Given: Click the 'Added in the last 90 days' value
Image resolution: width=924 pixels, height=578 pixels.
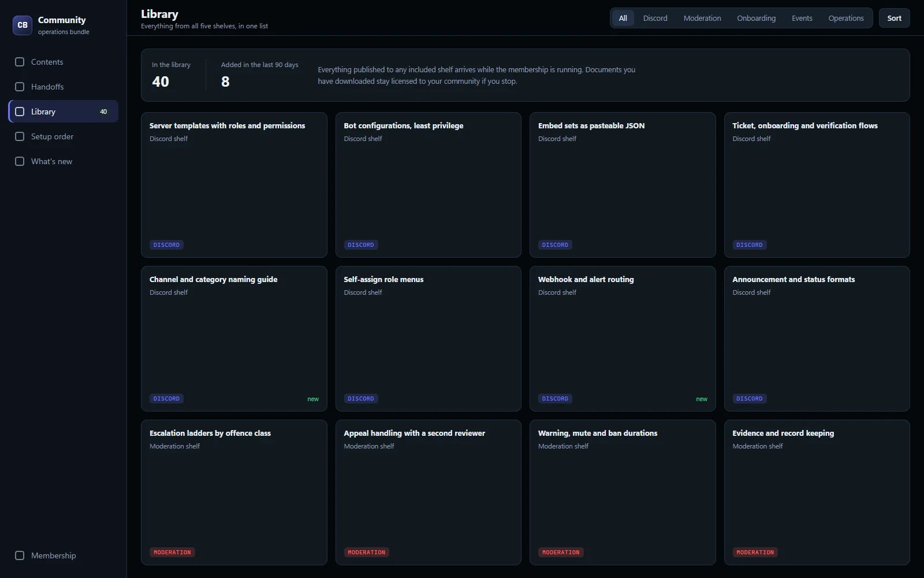Looking at the screenshot, I should 225,81.
